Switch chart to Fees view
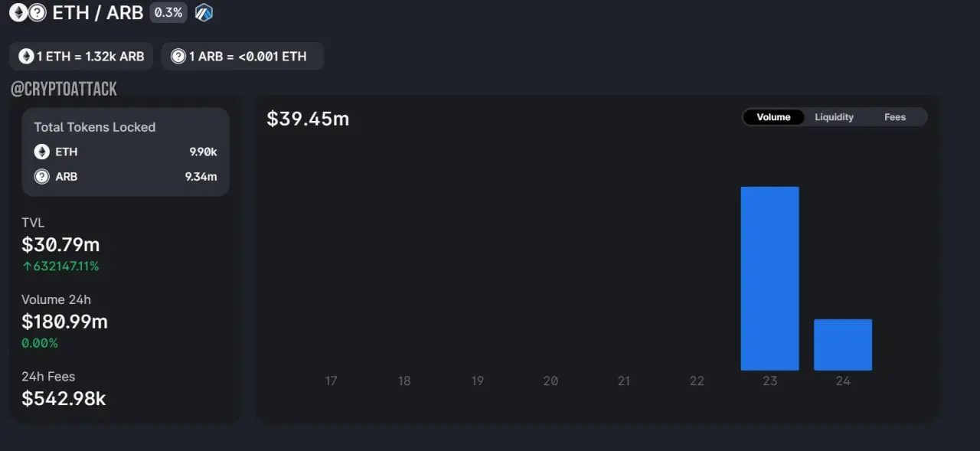The height and width of the screenshot is (451, 980). pyautogui.click(x=894, y=117)
